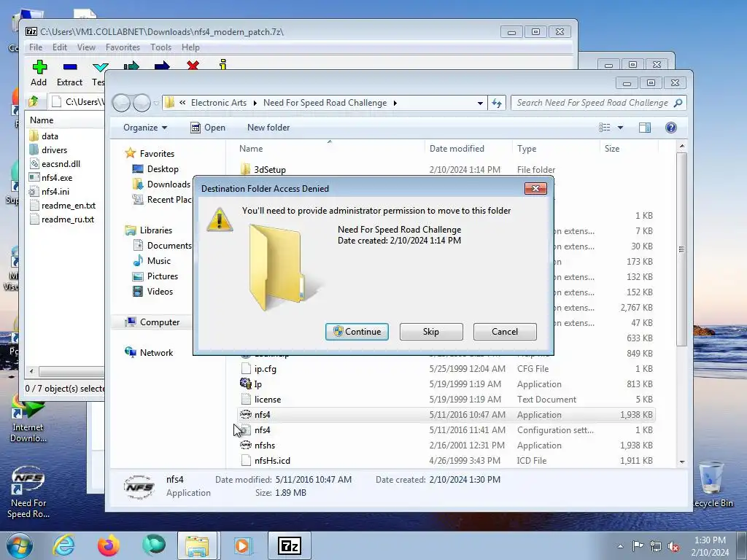Select readme_en.txt in 7-Zip list
Screen dimensions: 747x560
pyautogui.click(x=68, y=205)
